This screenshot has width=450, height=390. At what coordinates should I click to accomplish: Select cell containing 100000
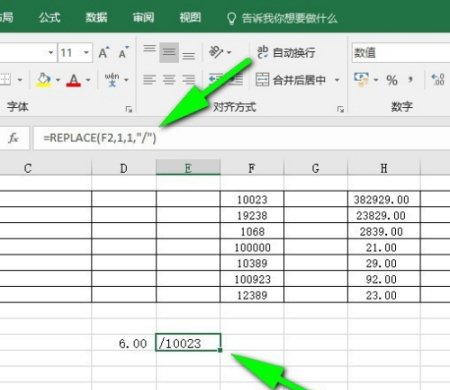(x=252, y=247)
